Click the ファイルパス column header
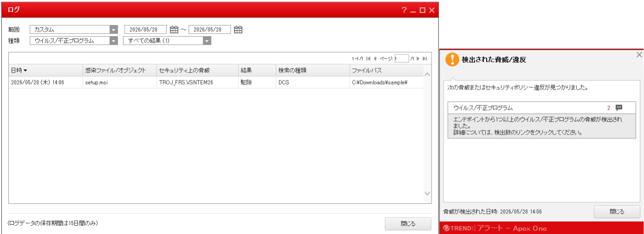Image resolution: width=644 pixels, height=234 pixels. [x=387, y=71]
